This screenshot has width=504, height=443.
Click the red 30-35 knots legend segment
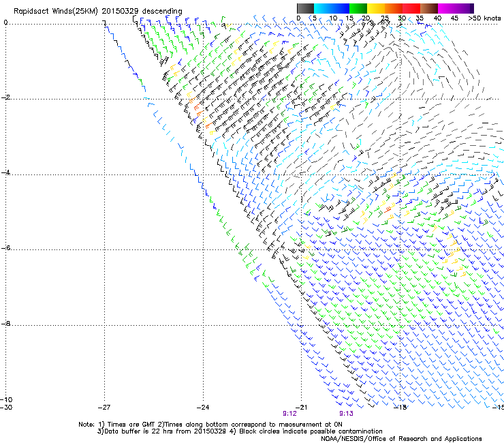coord(411,8)
